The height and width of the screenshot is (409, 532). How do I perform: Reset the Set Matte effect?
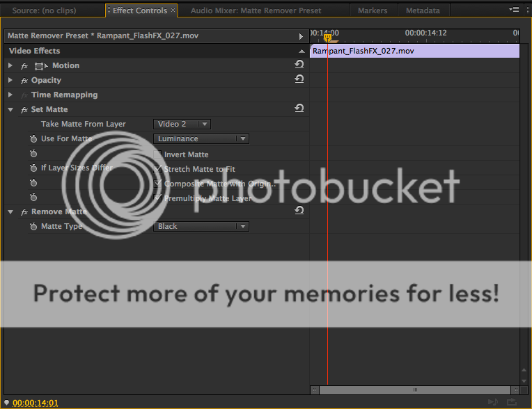(299, 108)
